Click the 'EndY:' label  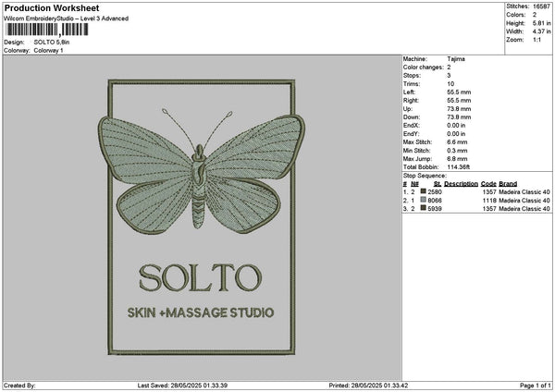coord(412,134)
